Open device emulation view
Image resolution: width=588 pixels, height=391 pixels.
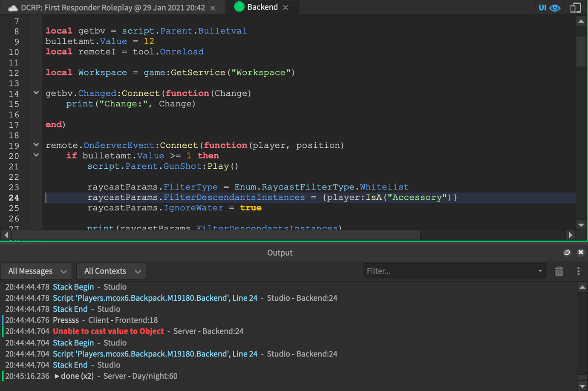coord(576,7)
